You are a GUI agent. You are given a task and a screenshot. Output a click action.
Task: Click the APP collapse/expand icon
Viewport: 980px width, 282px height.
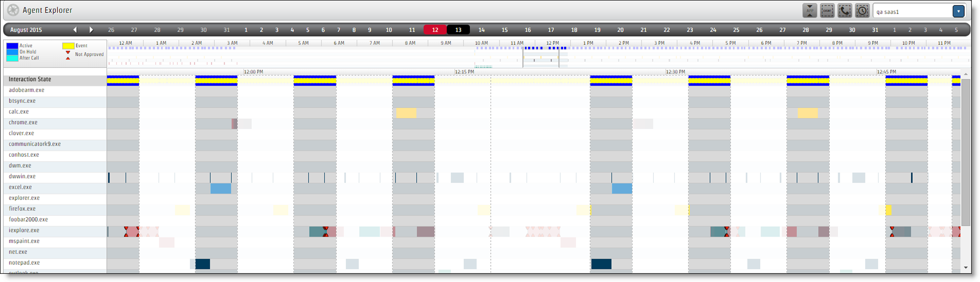810,11
